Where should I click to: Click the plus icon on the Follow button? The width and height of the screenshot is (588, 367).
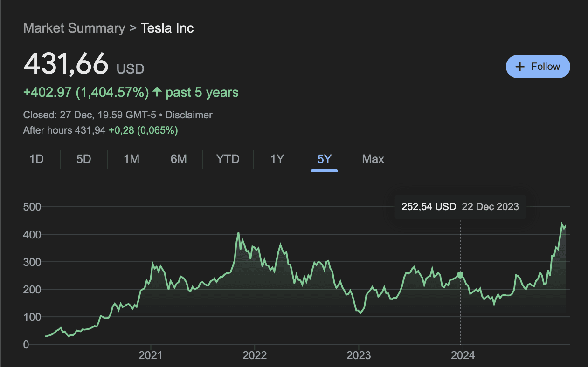coord(519,67)
